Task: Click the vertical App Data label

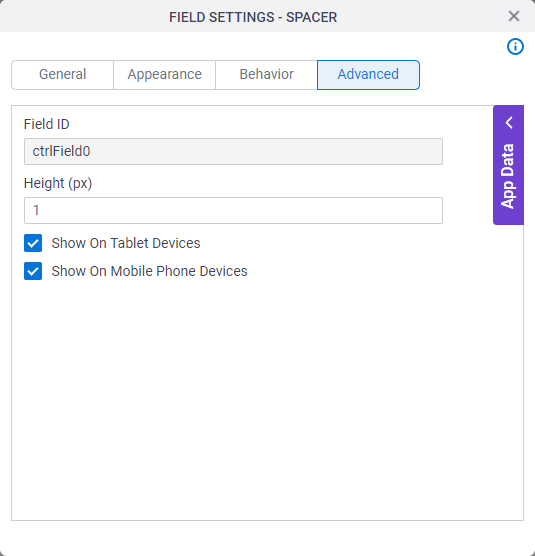Action: click(508, 176)
